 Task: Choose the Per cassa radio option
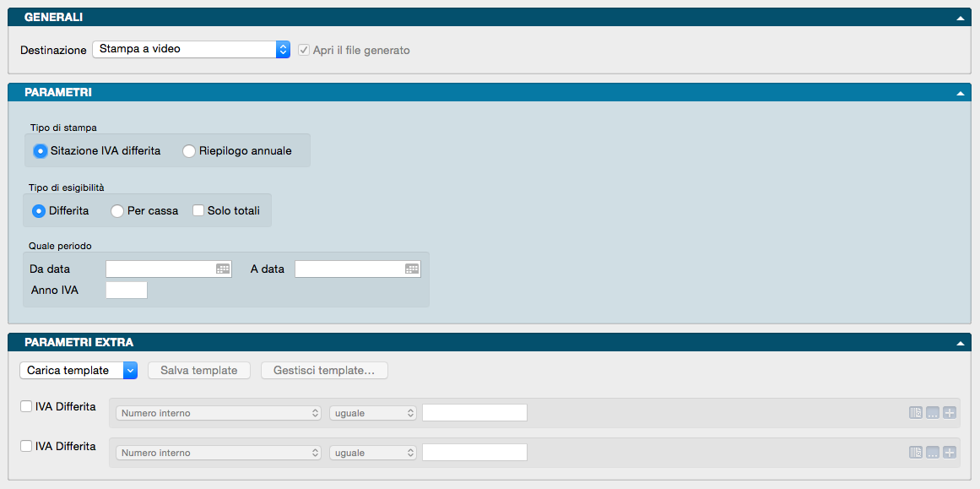tap(117, 211)
